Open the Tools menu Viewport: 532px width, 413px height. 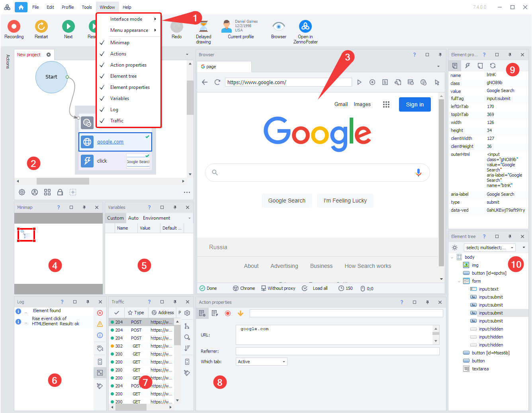[87, 7]
